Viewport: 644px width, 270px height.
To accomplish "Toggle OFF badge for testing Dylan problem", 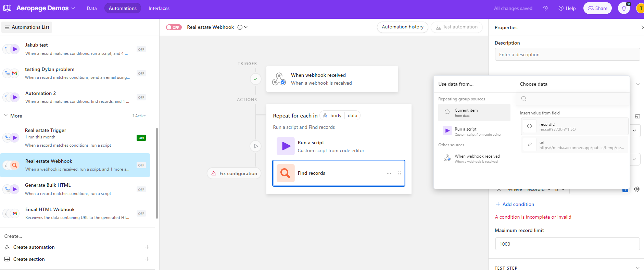I will point(141,73).
